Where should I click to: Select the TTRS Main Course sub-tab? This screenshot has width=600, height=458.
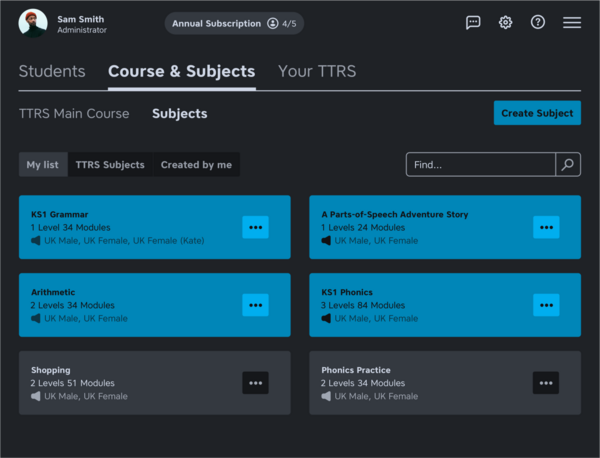pos(74,114)
